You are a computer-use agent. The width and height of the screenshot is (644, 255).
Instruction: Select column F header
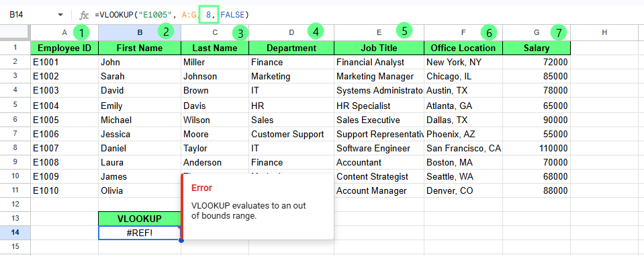pos(463,32)
